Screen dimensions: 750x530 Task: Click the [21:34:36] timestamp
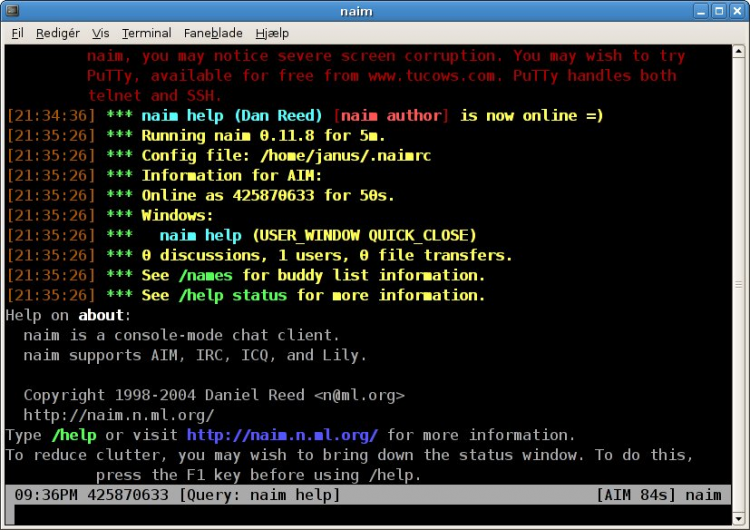pyautogui.click(x=51, y=115)
